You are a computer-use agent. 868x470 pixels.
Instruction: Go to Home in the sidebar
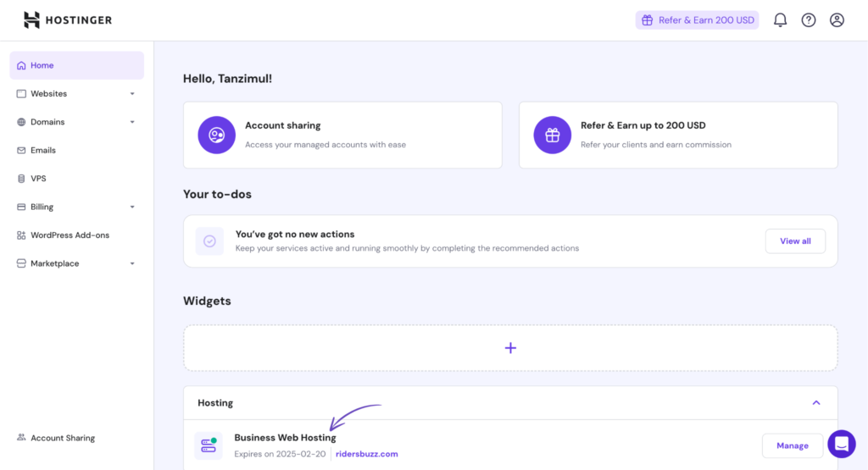pyautogui.click(x=76, y=65)
